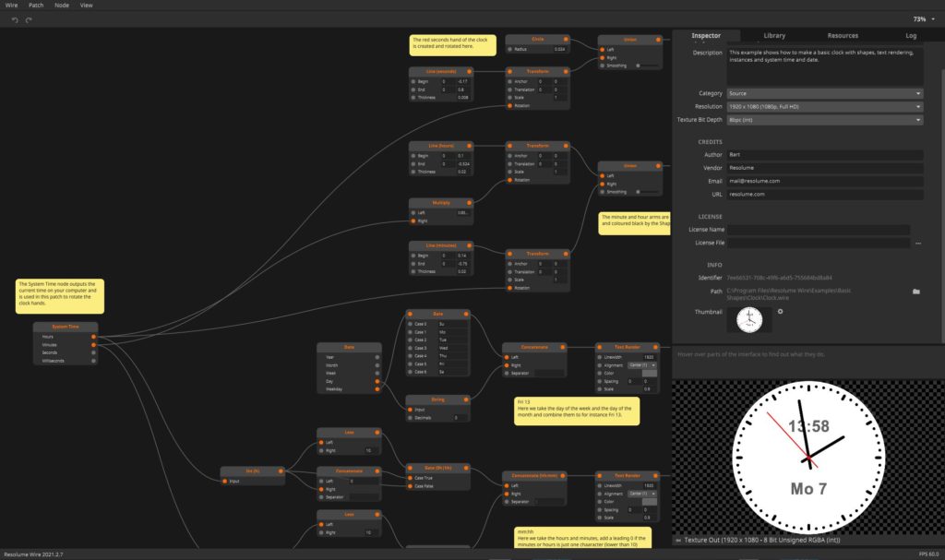Click the URL field with resolume.com
This screenshot has width=945, height=560.
pos(824,194)
